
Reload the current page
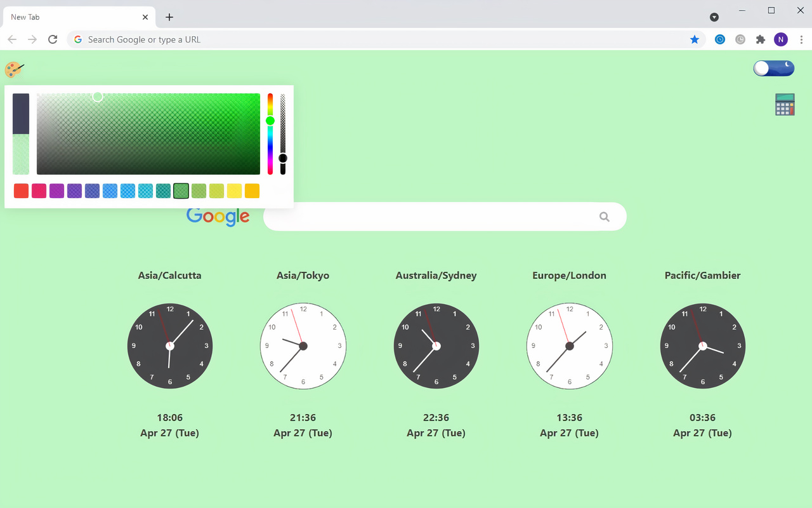coord(53,39)
